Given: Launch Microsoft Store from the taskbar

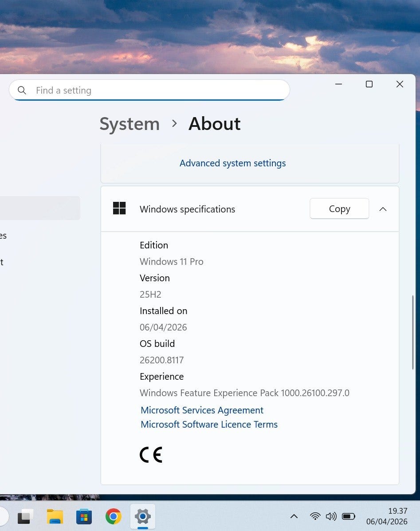Looking at the screenshot, I should [84, 516].
